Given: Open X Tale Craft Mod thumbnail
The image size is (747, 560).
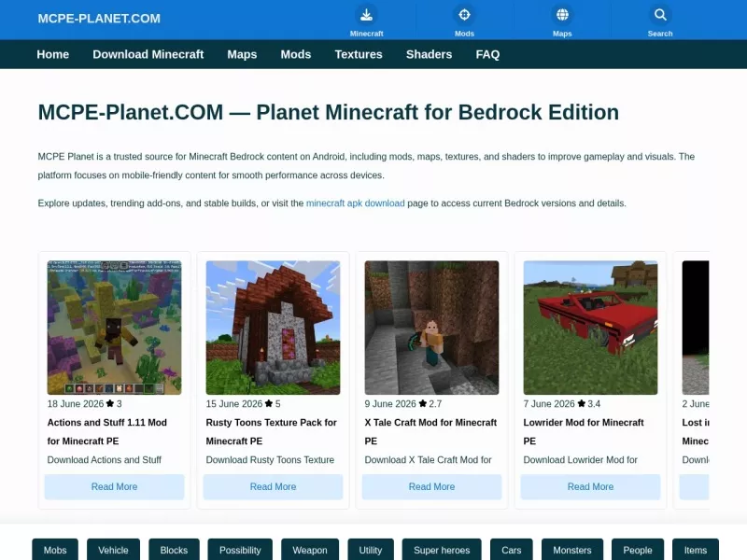Looking at the screenshot, I should pos(431,328).
